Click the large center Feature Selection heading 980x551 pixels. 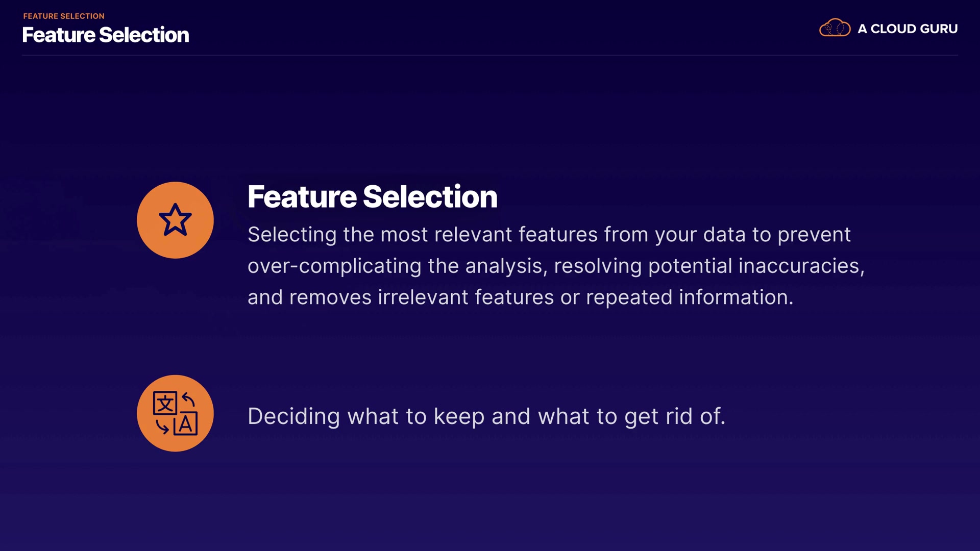[x=372, y=197]
